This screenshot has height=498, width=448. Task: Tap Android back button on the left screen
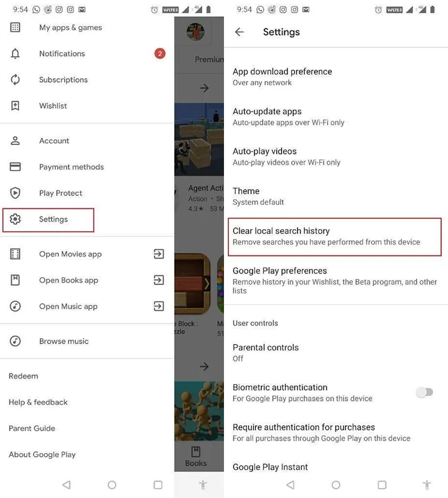[x=67, y=485]
